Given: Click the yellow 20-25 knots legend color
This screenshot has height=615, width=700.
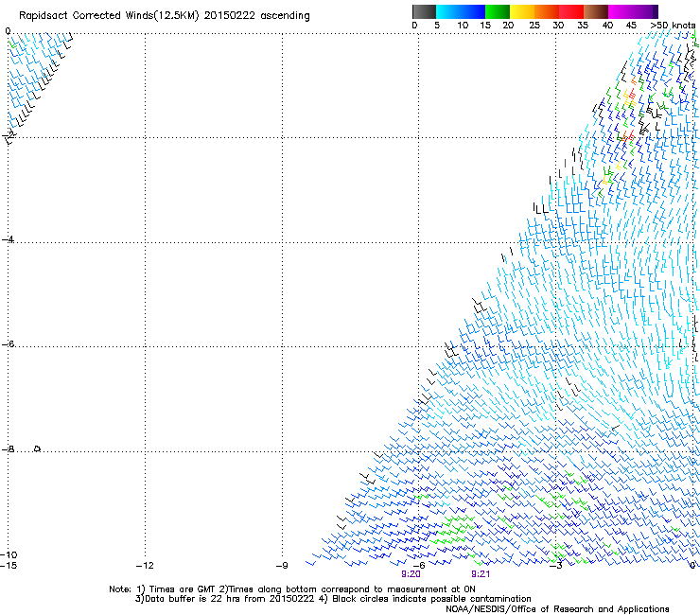Looking at the screenshot, I should pos(522,11).
